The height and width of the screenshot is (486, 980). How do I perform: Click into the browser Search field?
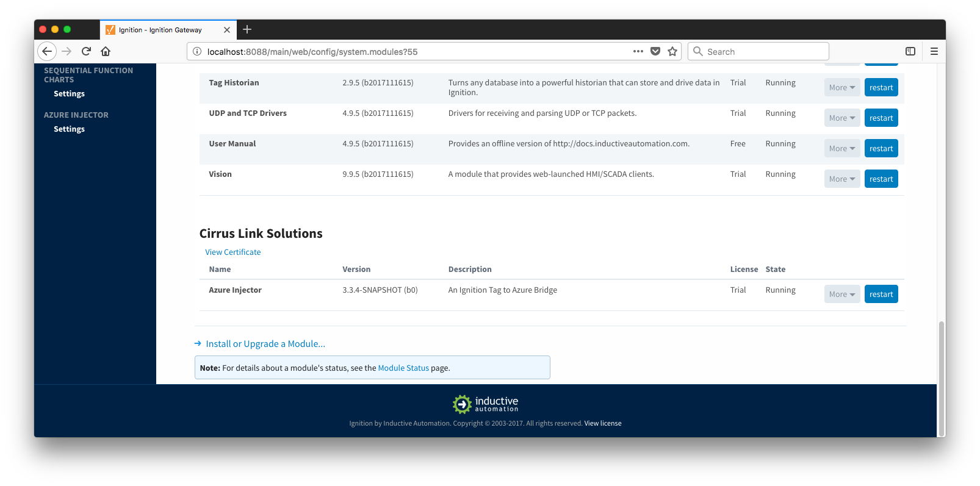763,51
